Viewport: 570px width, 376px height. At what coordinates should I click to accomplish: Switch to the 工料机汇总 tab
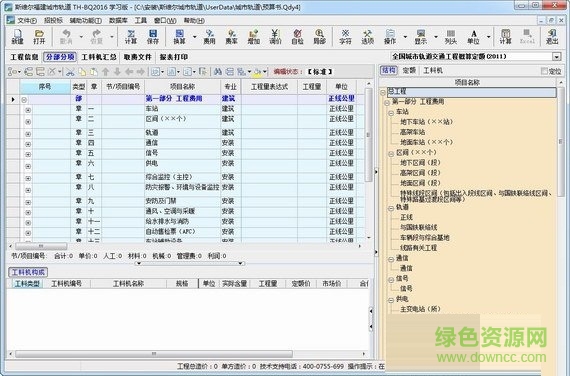pyautogui.click(x=99, y=57)
